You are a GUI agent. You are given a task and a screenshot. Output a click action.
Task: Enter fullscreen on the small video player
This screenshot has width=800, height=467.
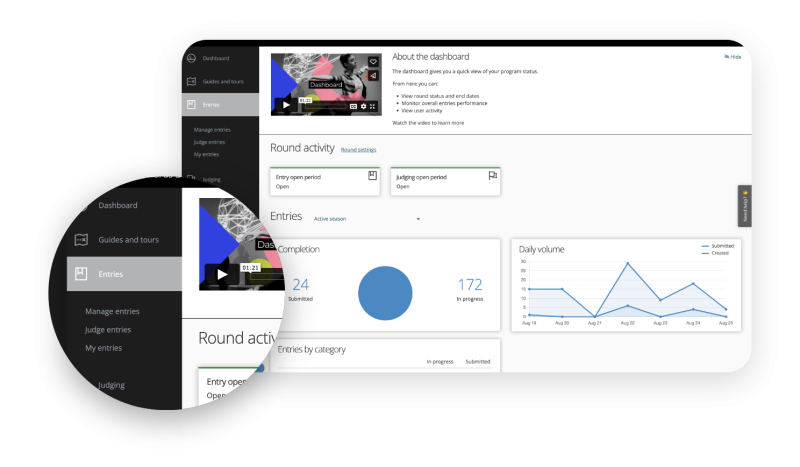(x=373, y=105)
